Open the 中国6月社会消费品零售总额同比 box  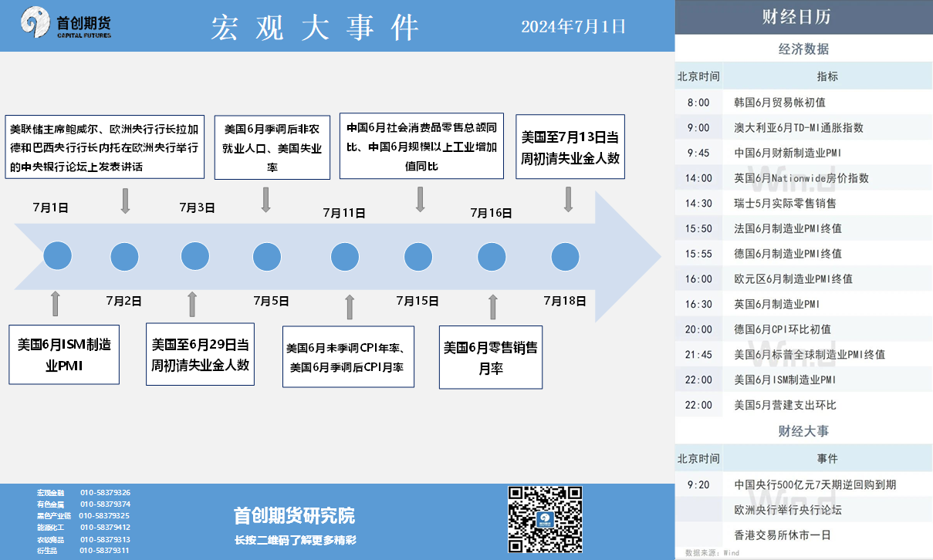[x=421, y=146]
